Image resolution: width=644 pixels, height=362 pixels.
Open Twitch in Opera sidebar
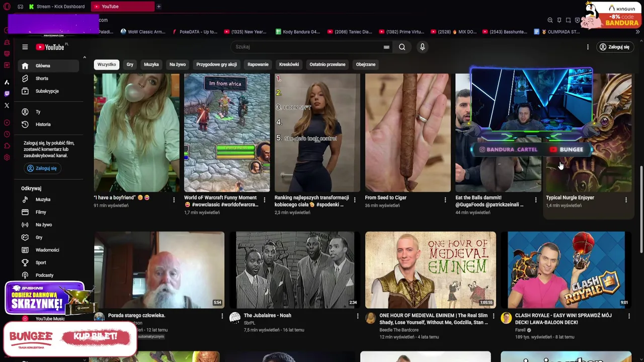pos(7,93)
